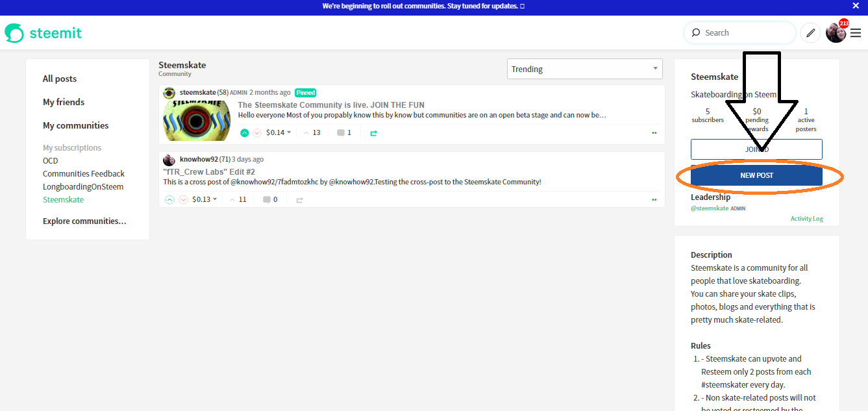Click the NEW POST button
This screenshot has height=411, width=868.
tap(756, 175)
